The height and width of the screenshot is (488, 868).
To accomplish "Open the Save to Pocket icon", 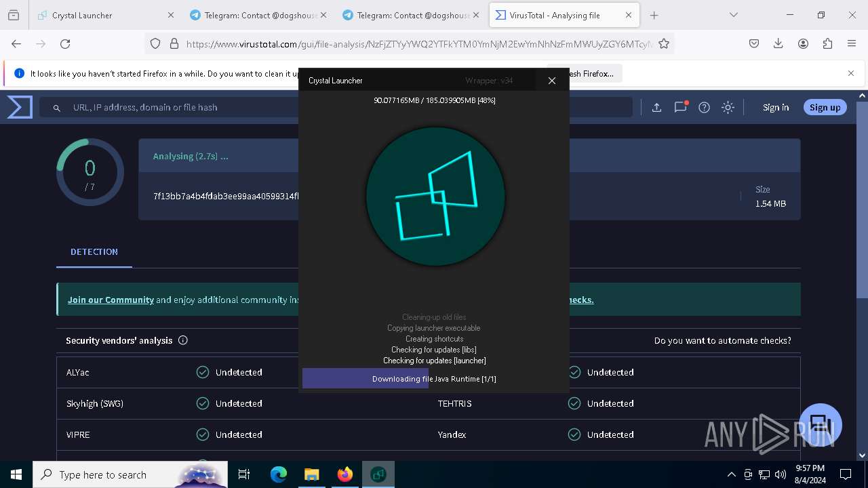I will pos(754,43).
